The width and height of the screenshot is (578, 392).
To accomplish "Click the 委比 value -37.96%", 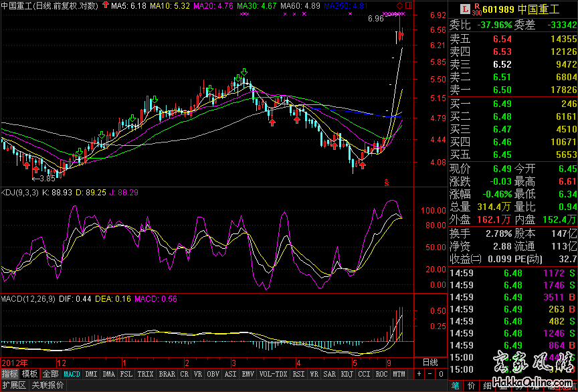I will point(494,25).
